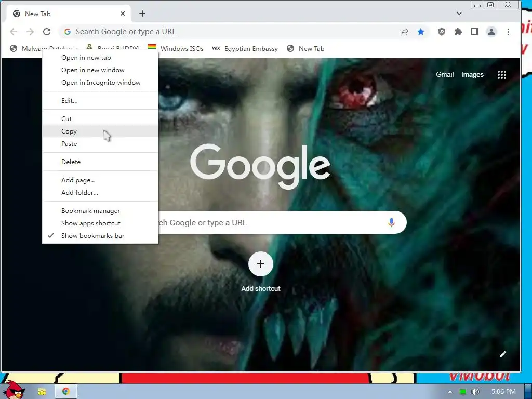Open the tab search chevron
The height and width of the screenshot is (399, 532).
tap(459, 14)
